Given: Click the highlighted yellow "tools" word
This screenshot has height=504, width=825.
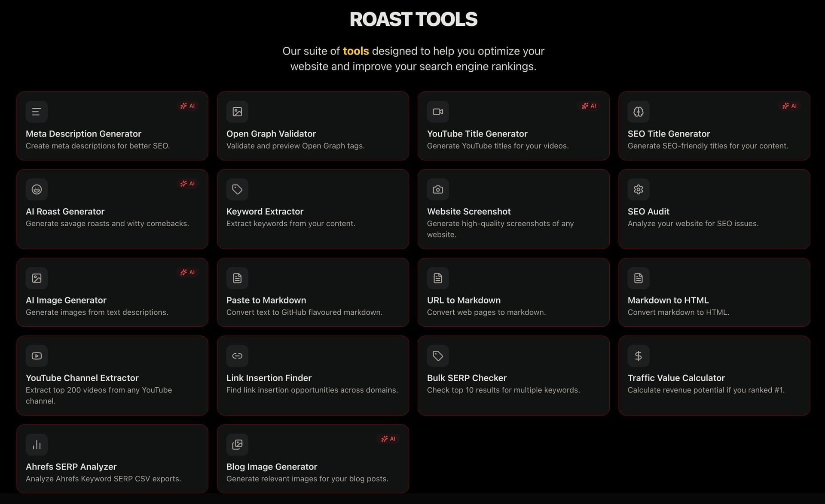Looking at the screenshot, I should click(x=356, y=51).
